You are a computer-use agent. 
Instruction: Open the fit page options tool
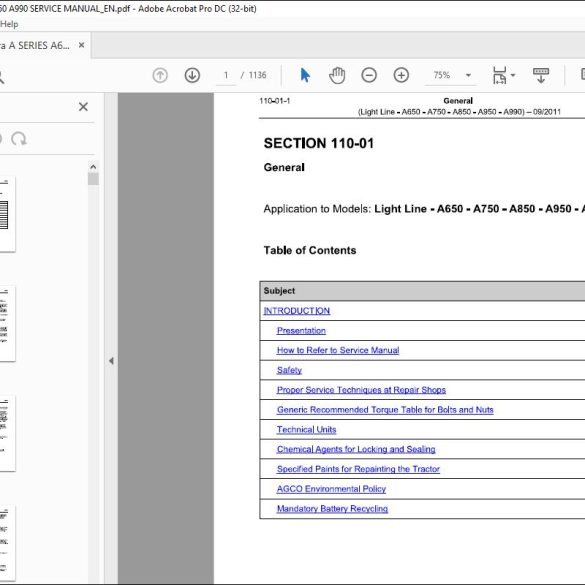pos(499,75)
